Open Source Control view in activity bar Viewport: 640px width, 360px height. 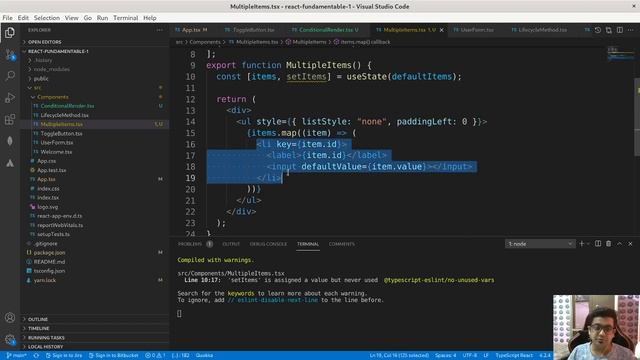(10, 54)
